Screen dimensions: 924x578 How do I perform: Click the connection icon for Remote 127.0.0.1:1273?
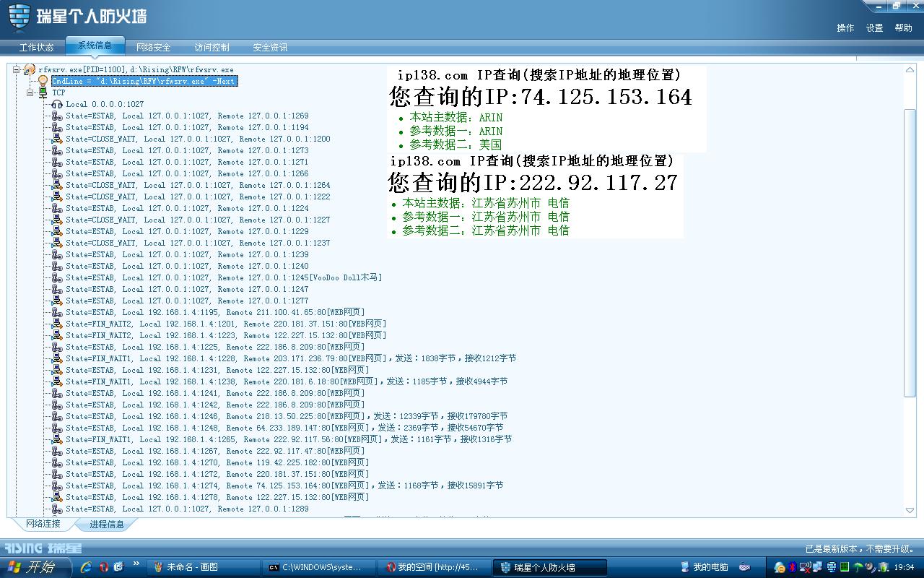click(57, 150)
